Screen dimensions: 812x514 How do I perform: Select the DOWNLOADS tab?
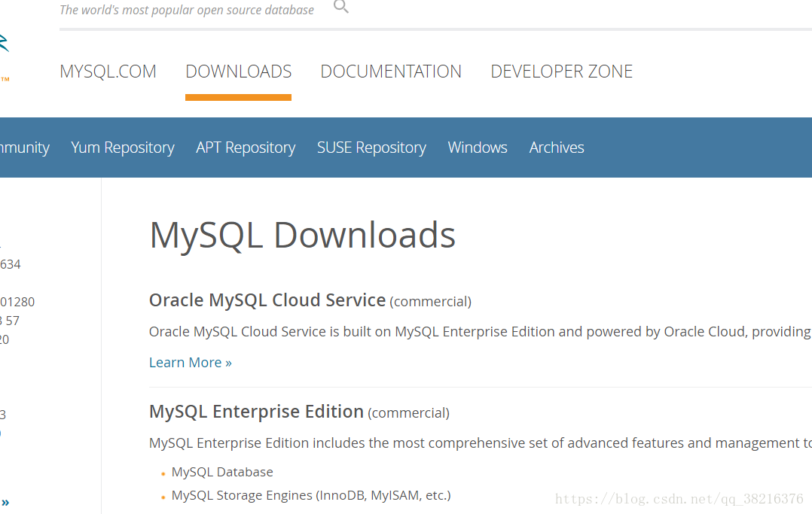238,71
